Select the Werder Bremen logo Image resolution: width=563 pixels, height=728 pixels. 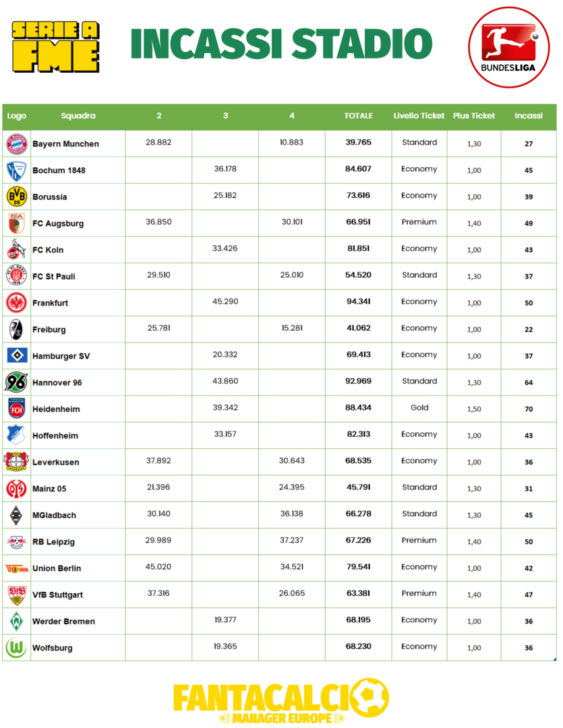[16, 621]
